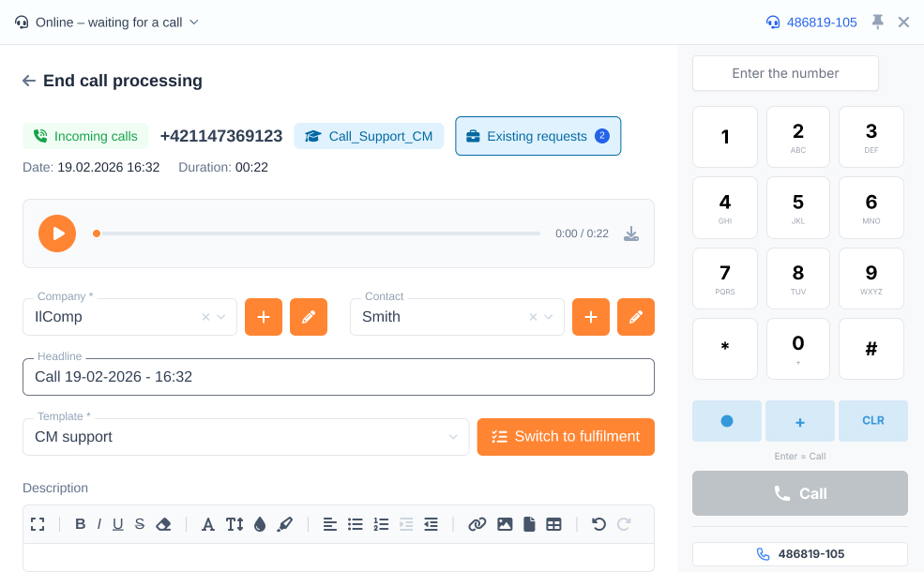Download the call recording audio
Screen dimensions: 924x572
[631, 233]
